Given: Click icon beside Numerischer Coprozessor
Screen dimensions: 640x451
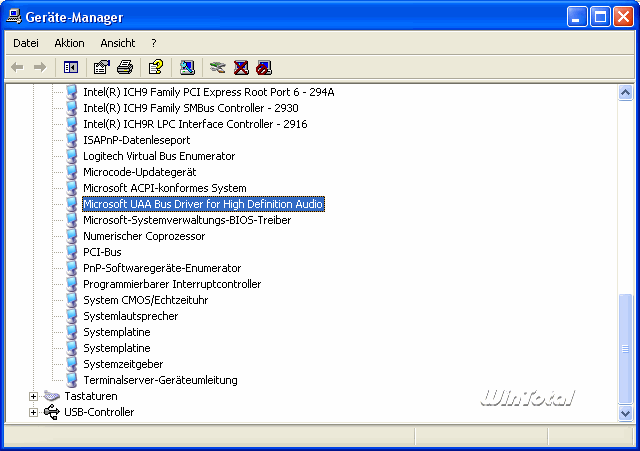Looking at the screenshot, I should (x=72, y=236).
